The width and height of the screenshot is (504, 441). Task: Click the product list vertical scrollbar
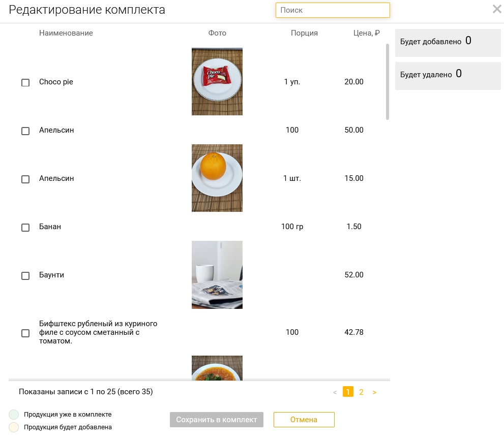point(388,82)
